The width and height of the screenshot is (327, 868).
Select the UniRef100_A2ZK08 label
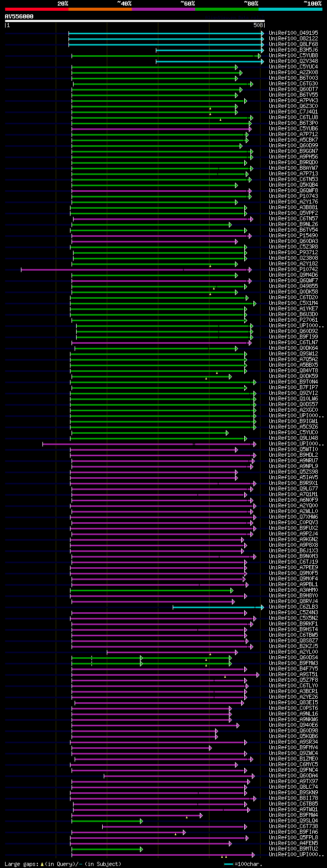[x=293, y=73]
